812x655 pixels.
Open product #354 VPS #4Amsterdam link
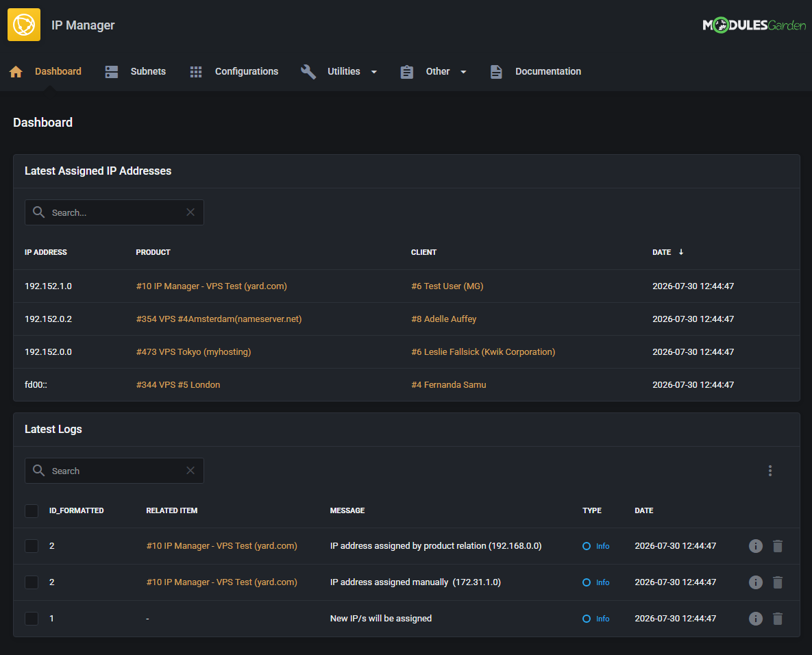point(219,319)
